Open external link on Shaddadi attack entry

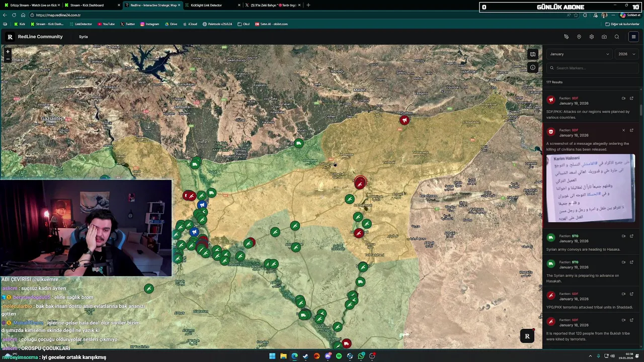(x=631, y=294)
